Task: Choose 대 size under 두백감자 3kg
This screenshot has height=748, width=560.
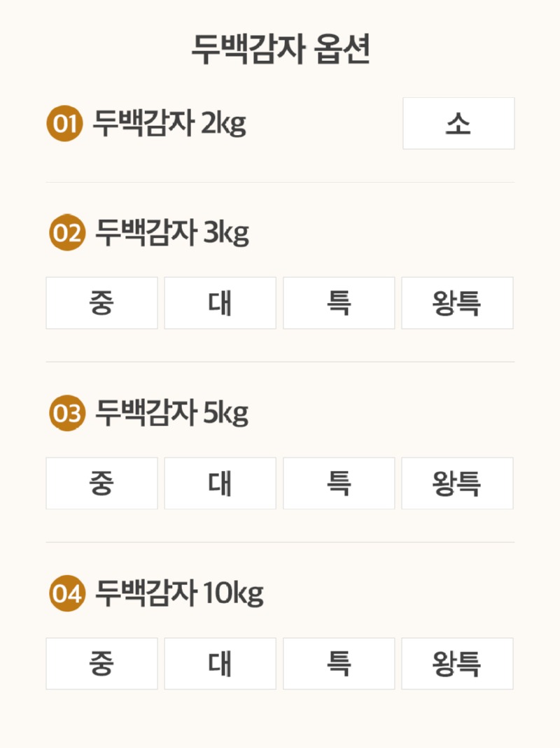Action: pos(220,303)
